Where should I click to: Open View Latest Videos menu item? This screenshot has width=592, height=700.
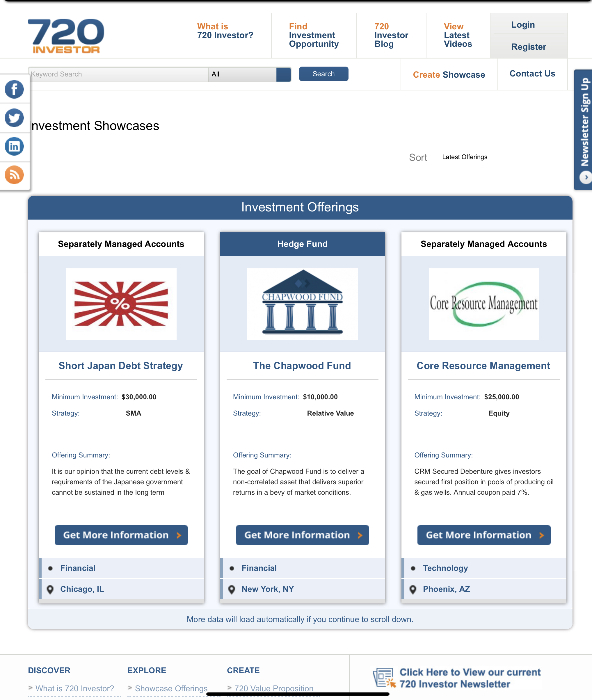457,35
